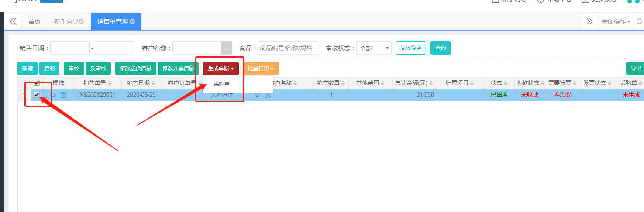Close the 新手向导 tab with its x icon
The width and height of the screenshot is (644, 212).
(x=81, y=21)
